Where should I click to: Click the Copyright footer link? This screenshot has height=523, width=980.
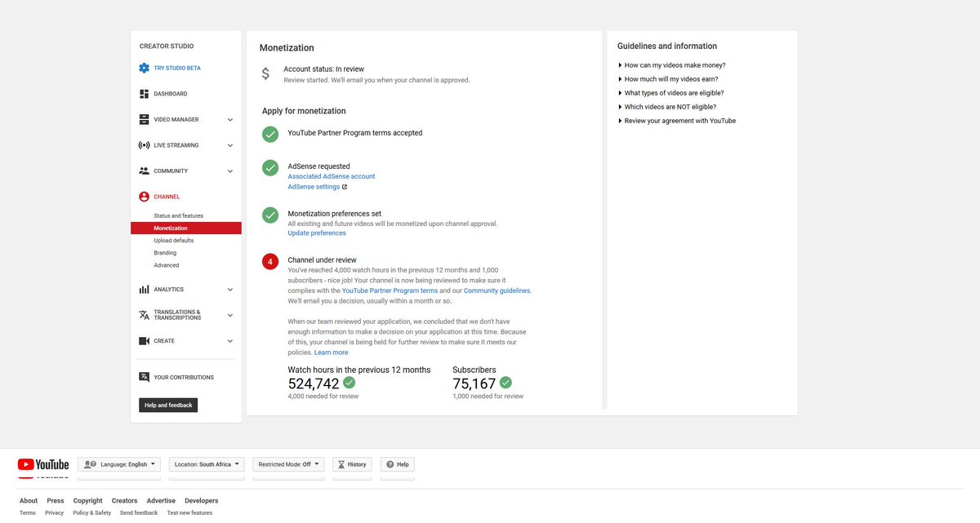pyautogui.click(x=88, y=501)
